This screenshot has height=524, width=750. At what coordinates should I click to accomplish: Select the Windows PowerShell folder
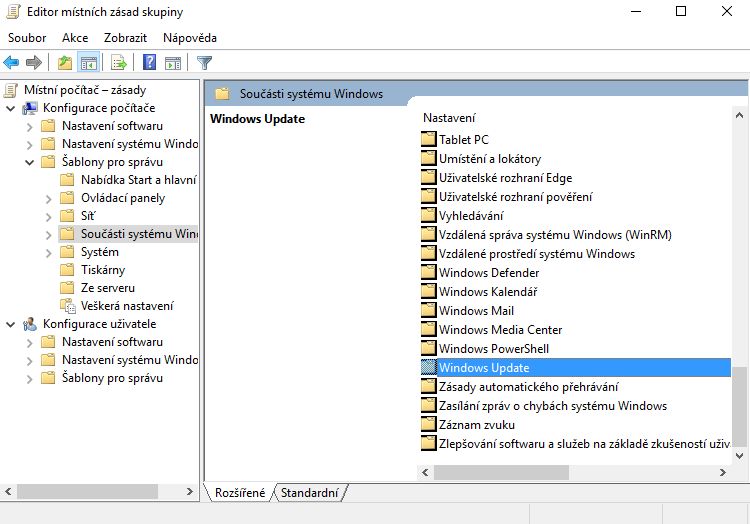click(494, 349)
